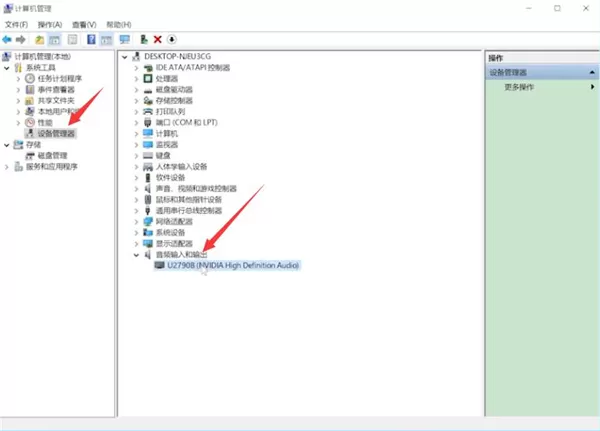Expand the 服务和应用程序 node
The image size is (600, 431).
pos(7,167)
